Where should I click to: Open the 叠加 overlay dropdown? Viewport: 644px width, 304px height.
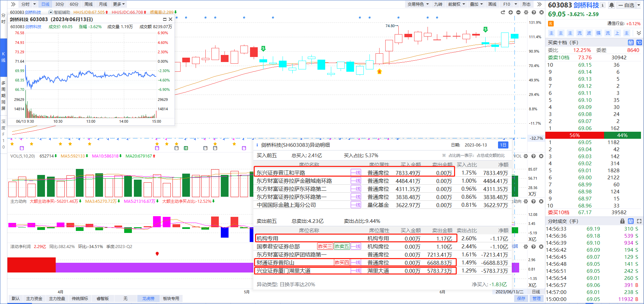(476, 4)
